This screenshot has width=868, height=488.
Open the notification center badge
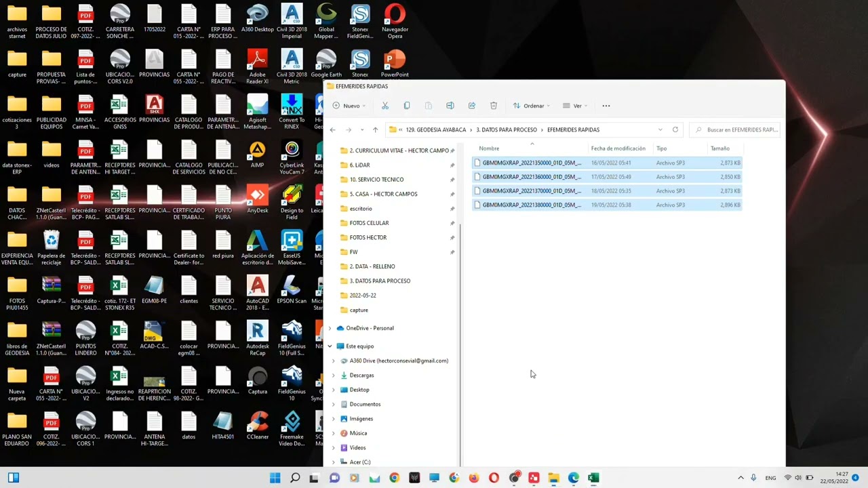(x=856, y=478)
